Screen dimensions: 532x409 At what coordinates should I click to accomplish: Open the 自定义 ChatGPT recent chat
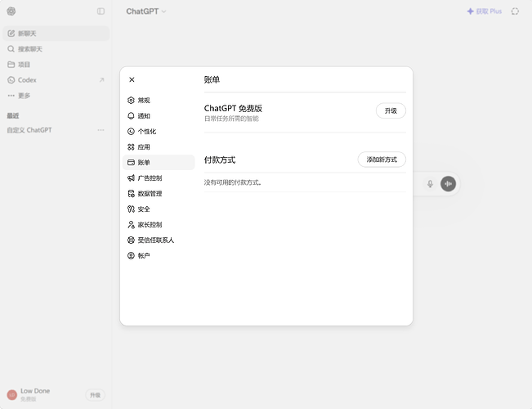coord(56,130)
